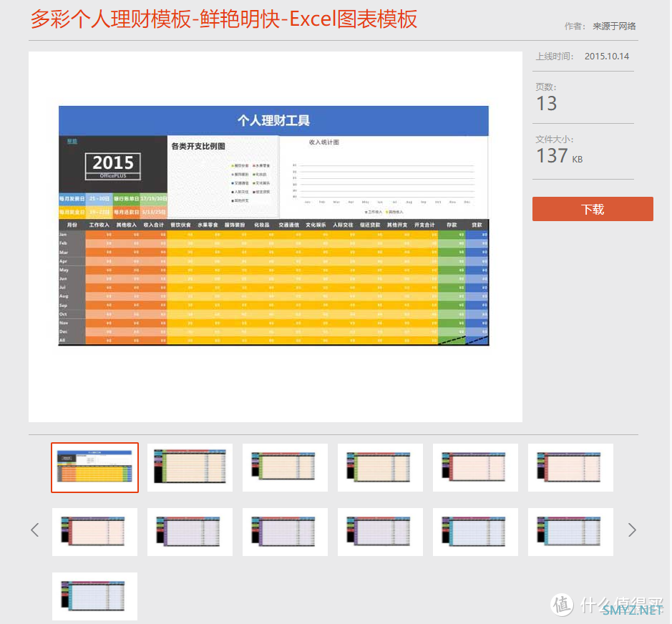Click the file size value 137 KB

(x=560, y=155)
